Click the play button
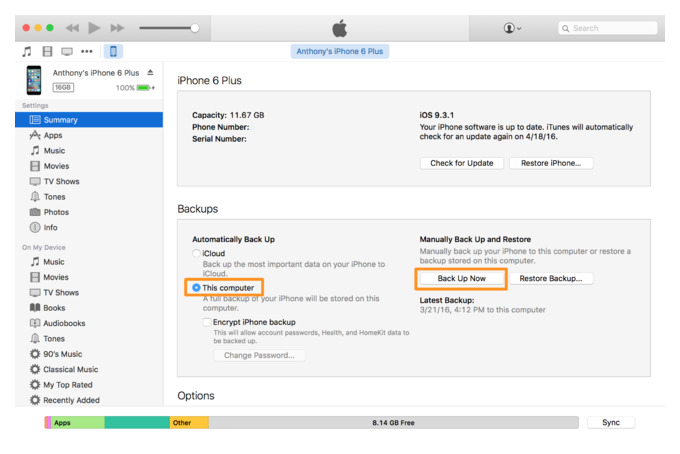Image resolution: width=680 pixels, height=454 pixels. [94, 28]
